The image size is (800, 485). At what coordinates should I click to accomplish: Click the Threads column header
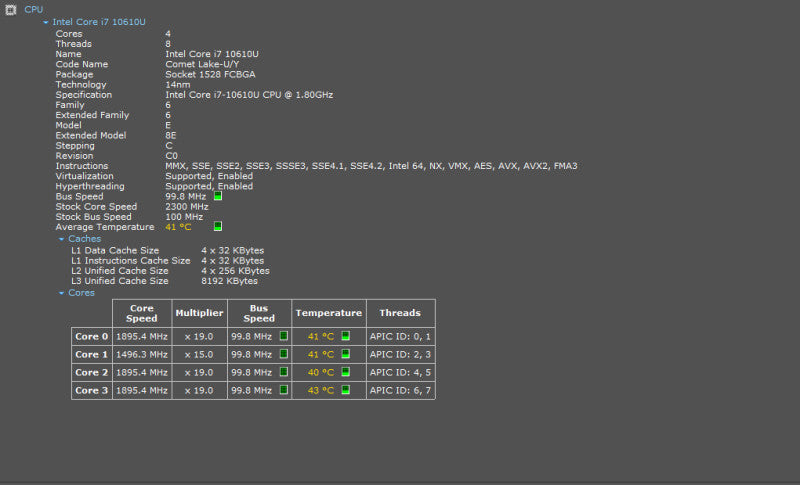tap(400, 313)
